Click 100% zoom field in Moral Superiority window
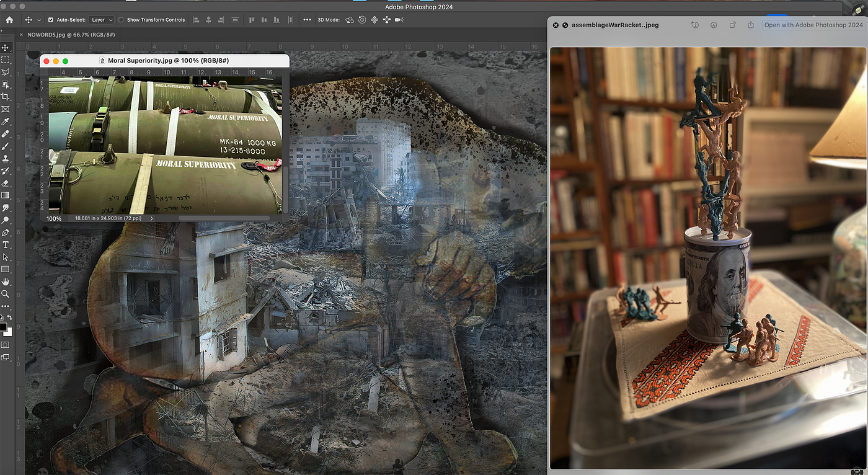This screenshot has width=868, height=475. [x=55, y=218]
